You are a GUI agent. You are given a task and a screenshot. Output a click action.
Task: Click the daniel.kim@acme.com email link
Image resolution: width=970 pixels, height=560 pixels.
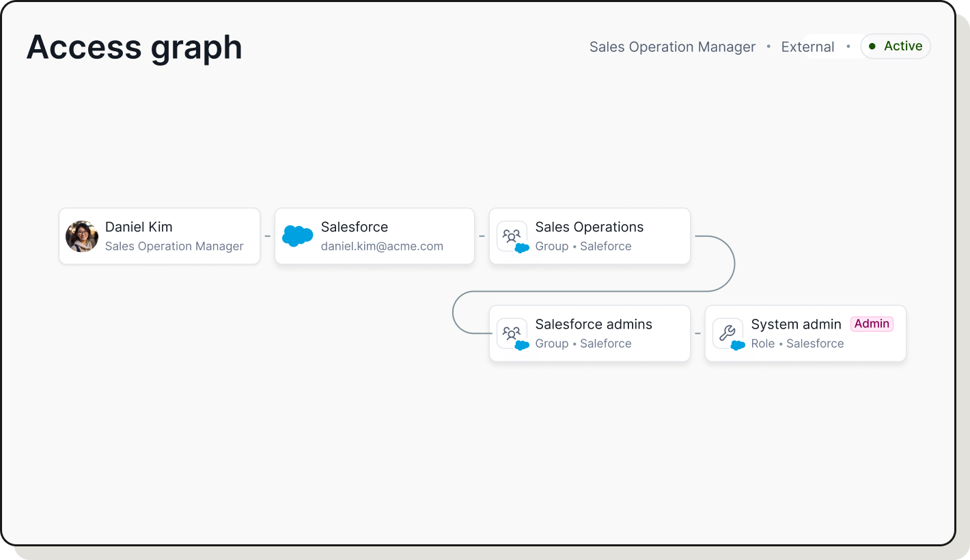click(383, 247)
